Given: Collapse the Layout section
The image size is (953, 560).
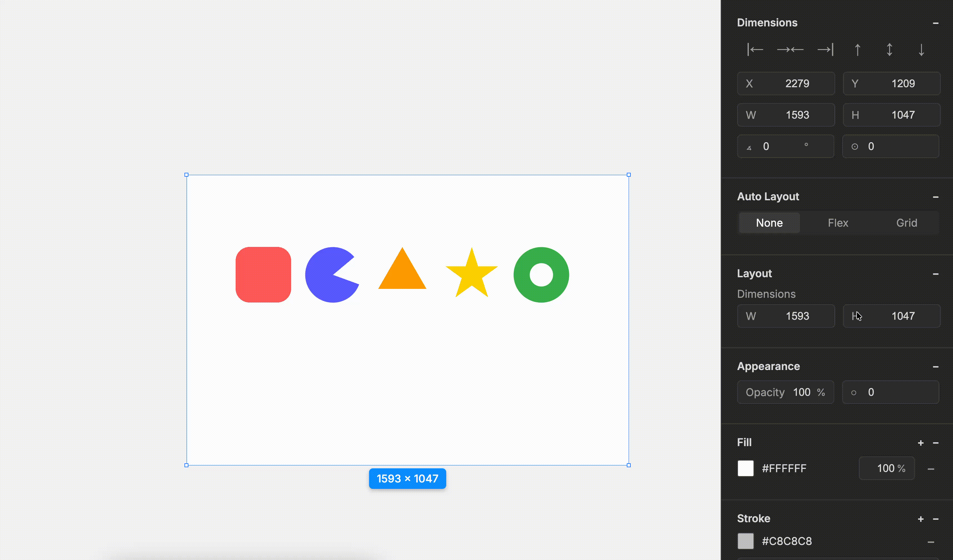Looking at the screenshot, I should click(935, 274).
